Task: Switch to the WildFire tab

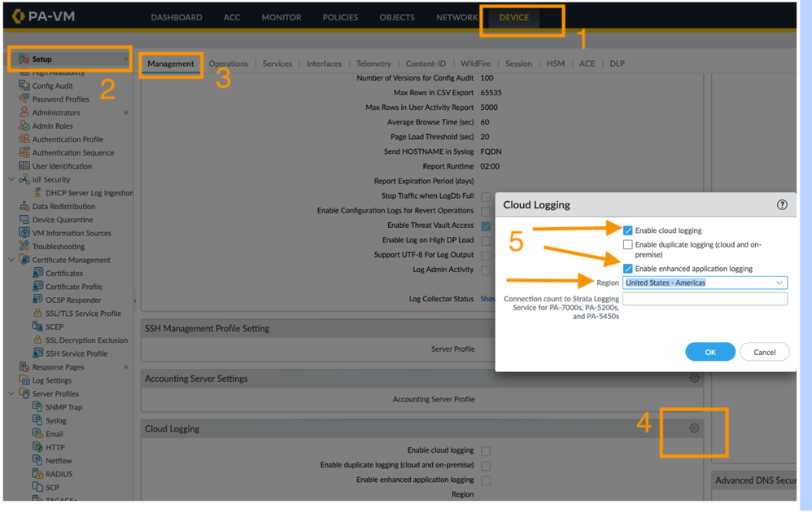Action: click(x=475, y=64)
